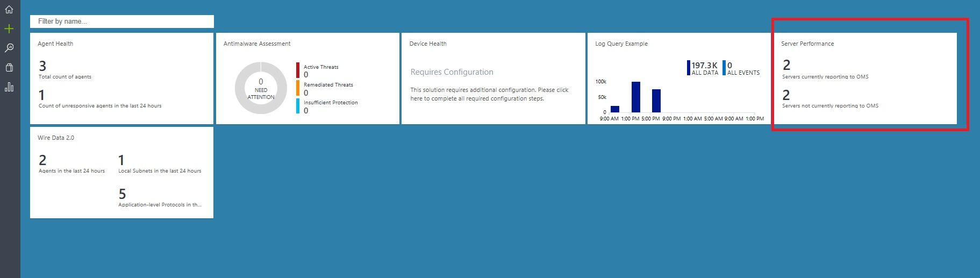Click the green plus icon
This screenshot has height=278, width=980.
coord(9,29)
